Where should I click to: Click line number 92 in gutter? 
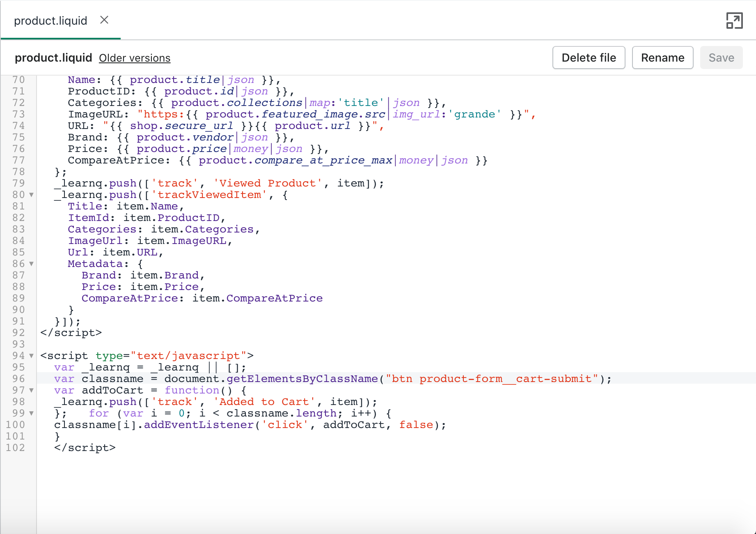[18, 333]
